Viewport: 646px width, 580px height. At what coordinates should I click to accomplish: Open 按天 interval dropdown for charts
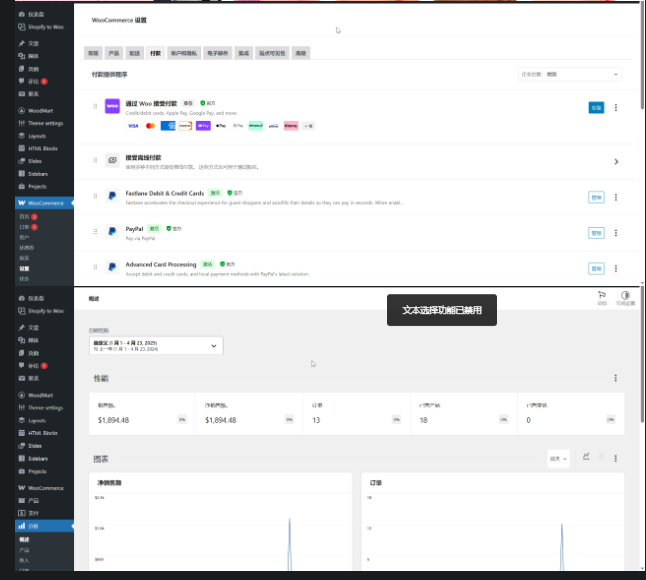coord(558,458)
